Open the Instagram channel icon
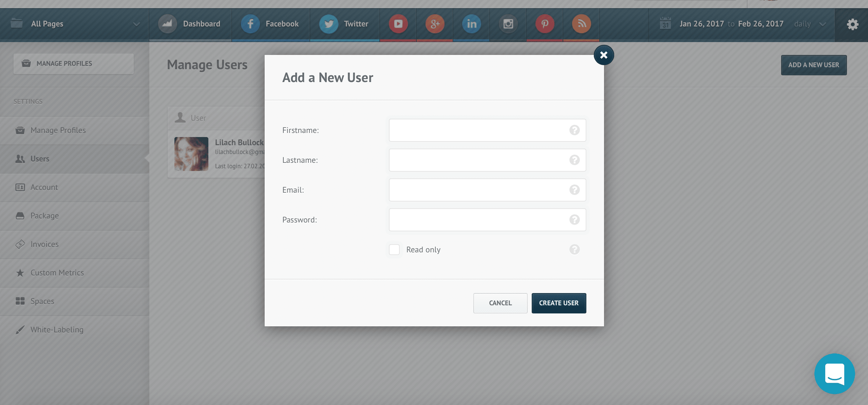 508,24
